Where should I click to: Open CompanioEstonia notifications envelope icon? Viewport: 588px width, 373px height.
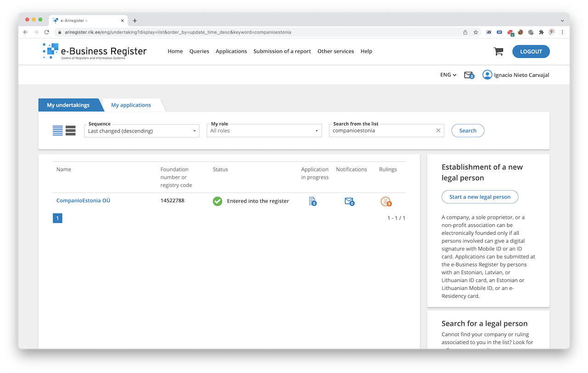(x=349, y=201)
